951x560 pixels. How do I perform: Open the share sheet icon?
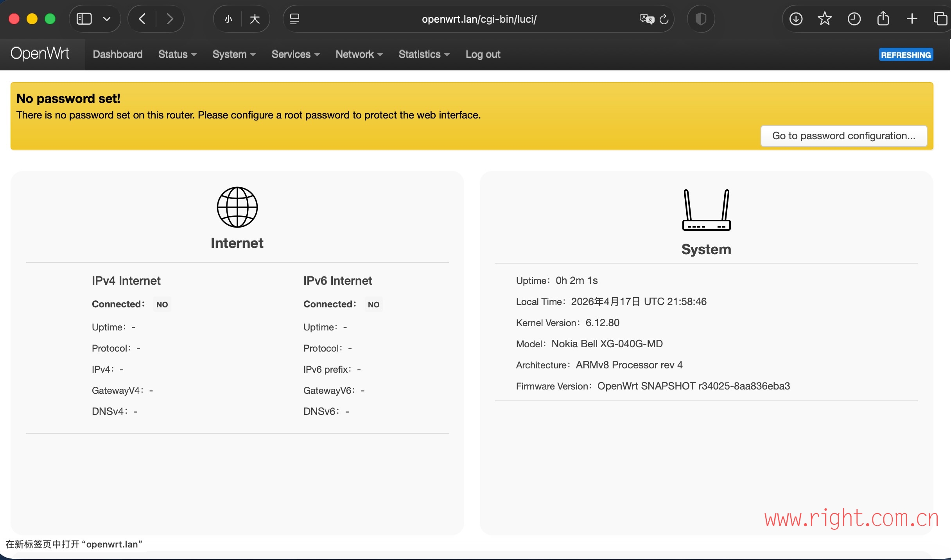tap(883, 18)
